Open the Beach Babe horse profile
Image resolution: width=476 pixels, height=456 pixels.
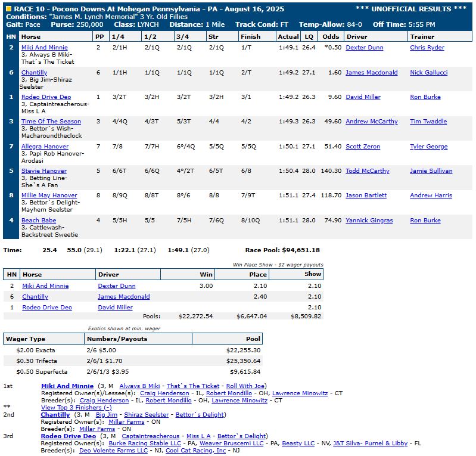(x=39, y=221)
